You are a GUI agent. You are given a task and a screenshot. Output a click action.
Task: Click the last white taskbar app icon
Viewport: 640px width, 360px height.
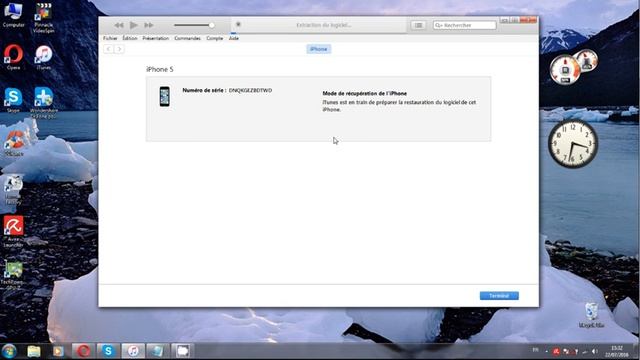182,351
